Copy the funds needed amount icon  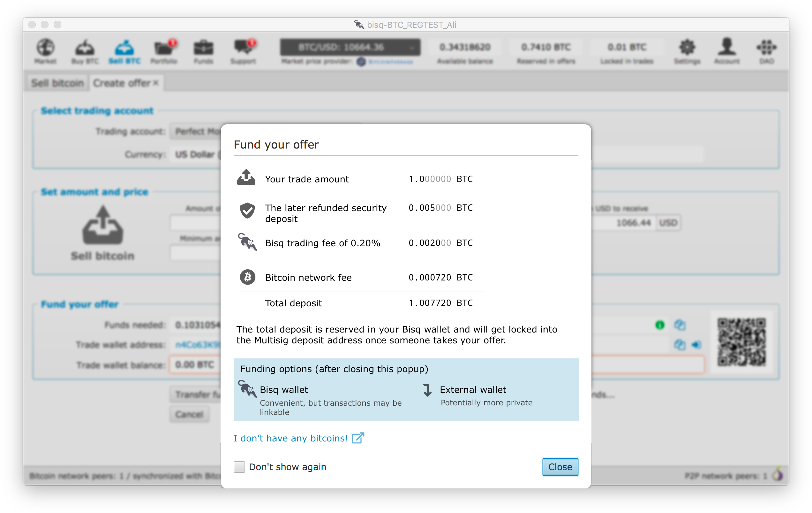point(680,325)
